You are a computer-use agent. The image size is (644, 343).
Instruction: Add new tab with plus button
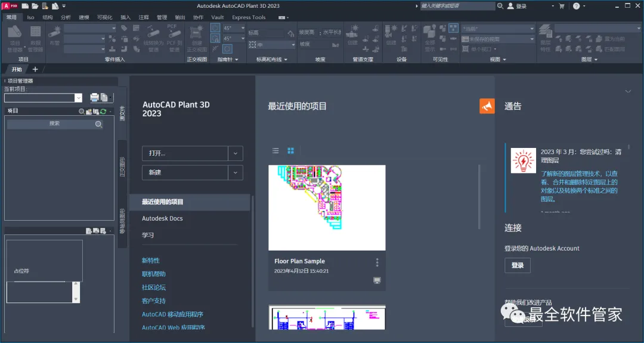click(x=35, y=69)
